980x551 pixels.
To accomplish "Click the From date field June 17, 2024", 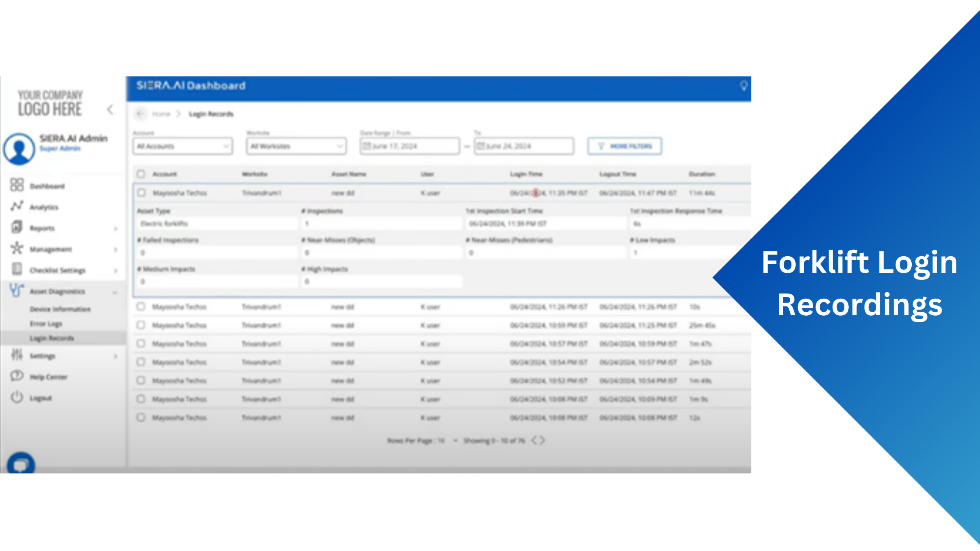I will click(409, 146).
